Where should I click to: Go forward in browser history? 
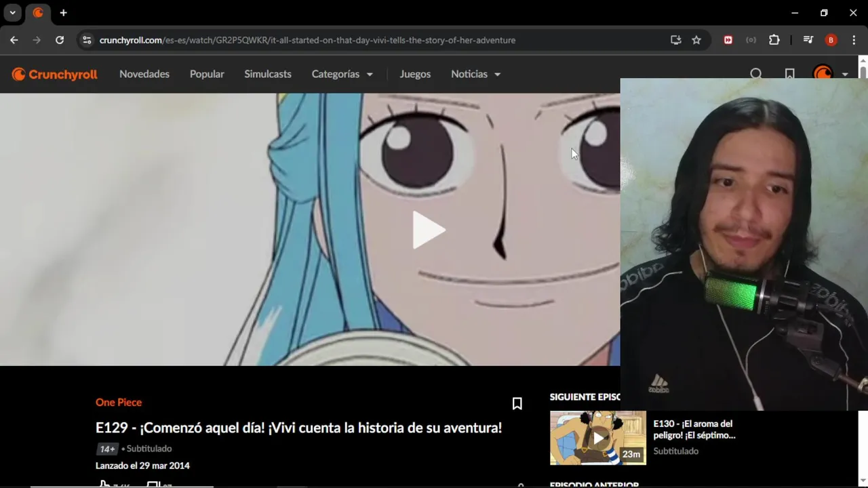click(x=37, y=40)
